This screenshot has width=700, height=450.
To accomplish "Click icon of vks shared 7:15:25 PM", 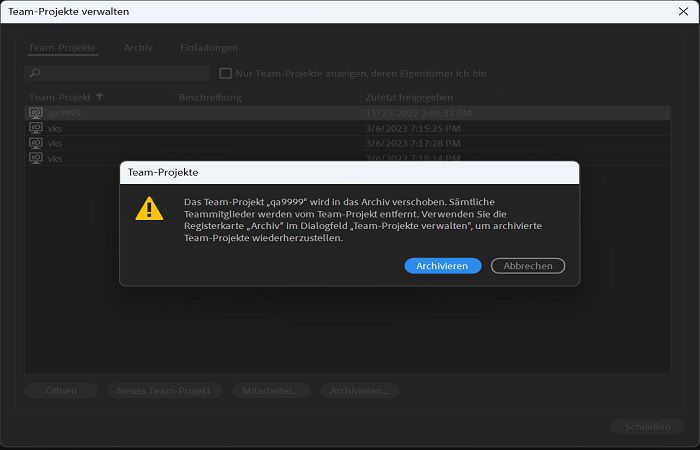I will coord(36,128).
